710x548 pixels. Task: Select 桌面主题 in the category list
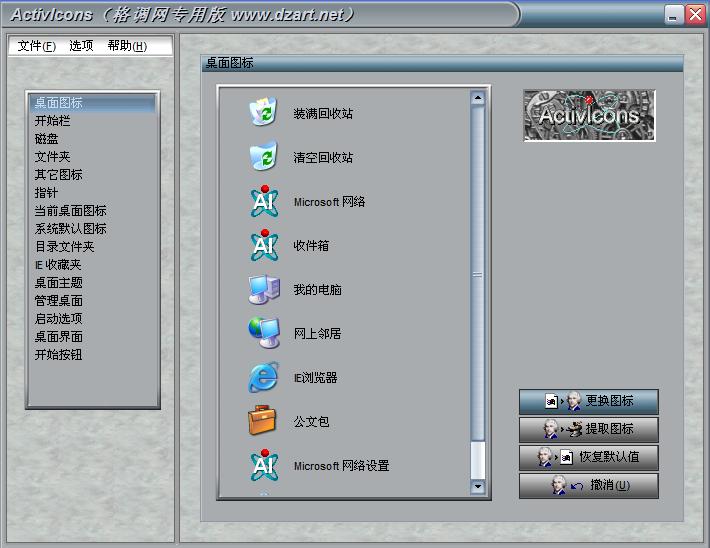click(93, 283)
